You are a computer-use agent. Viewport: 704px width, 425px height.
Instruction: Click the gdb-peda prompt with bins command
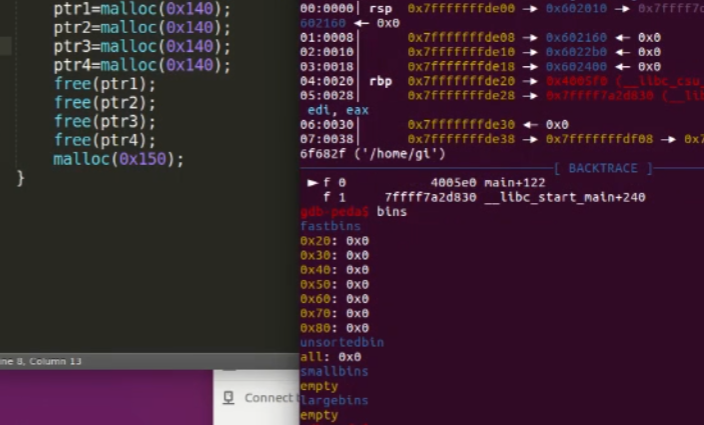350,212
